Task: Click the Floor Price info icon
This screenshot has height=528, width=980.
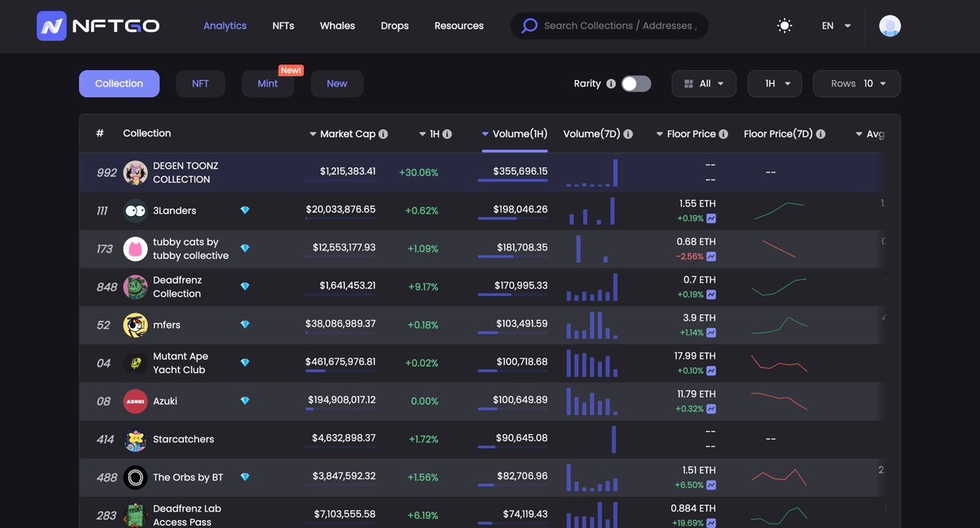Action: [x=724, y=134]
